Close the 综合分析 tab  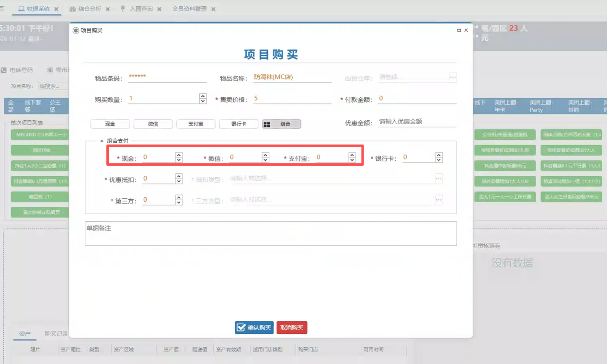[108, 9]
